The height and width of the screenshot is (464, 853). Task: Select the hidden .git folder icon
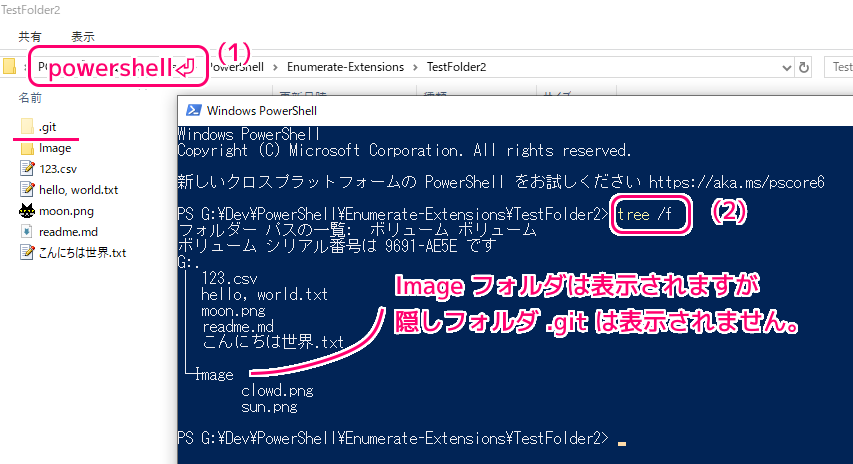pos(27,126)
